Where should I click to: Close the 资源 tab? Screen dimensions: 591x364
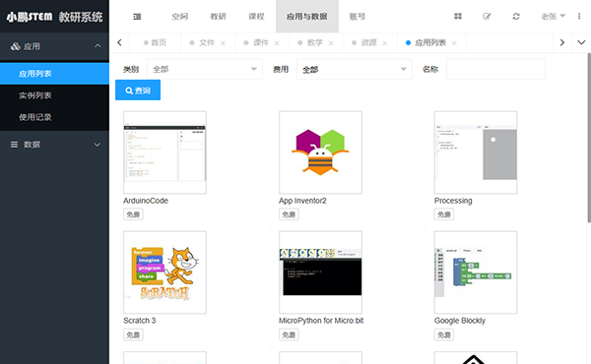click(x=384, y=43)
